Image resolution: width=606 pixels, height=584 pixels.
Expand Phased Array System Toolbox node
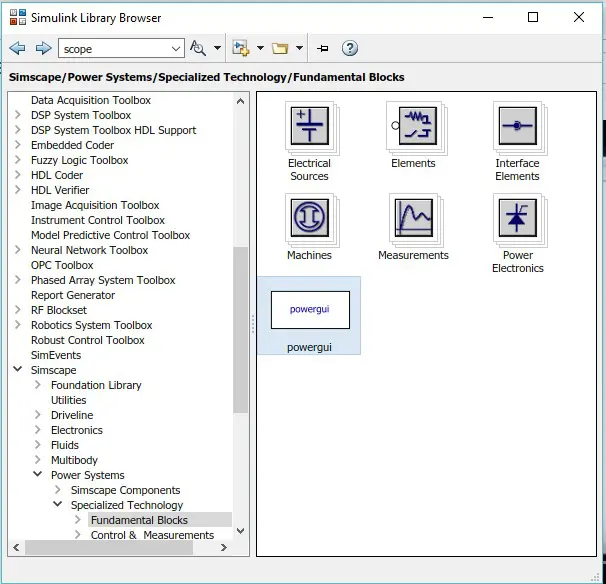(x=18, y=280)
